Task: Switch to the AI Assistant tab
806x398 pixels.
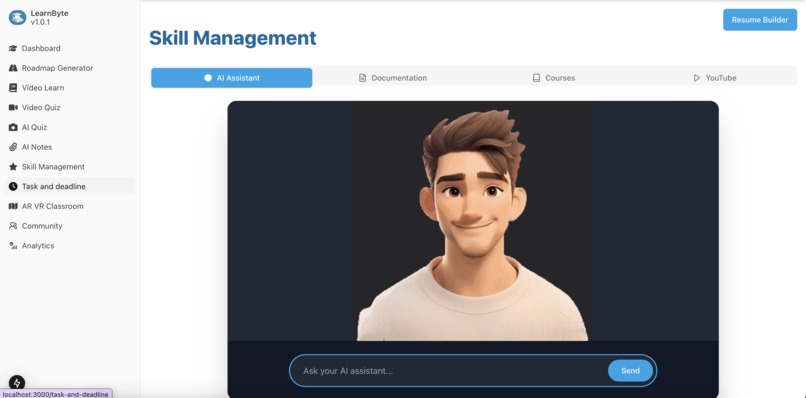Action: point(232,78)
